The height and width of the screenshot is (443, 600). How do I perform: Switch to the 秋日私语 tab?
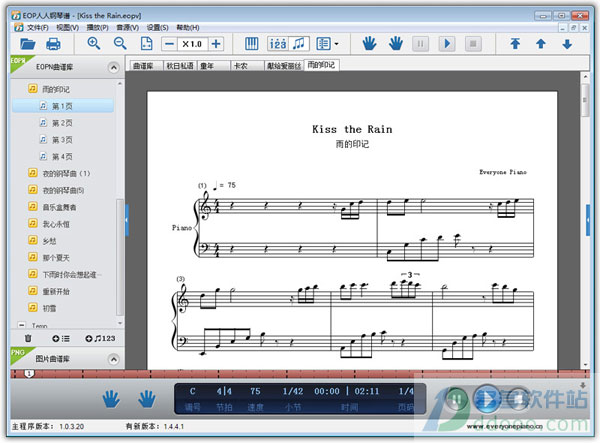coord(180,66)
